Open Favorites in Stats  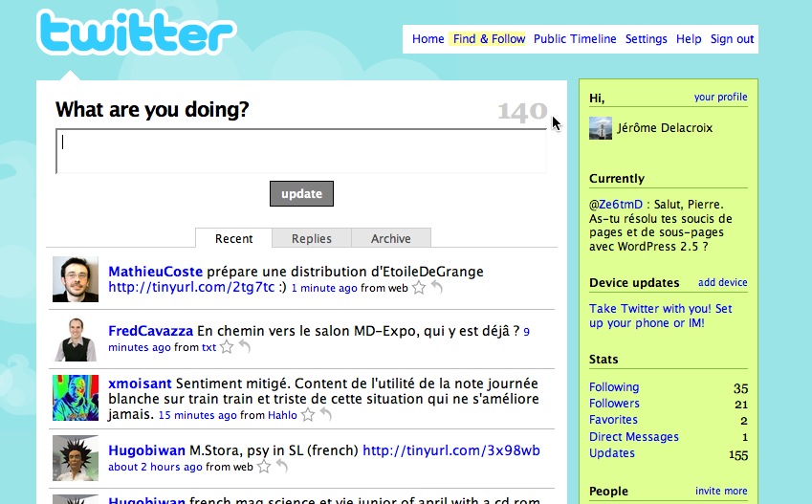coord(613,420)
